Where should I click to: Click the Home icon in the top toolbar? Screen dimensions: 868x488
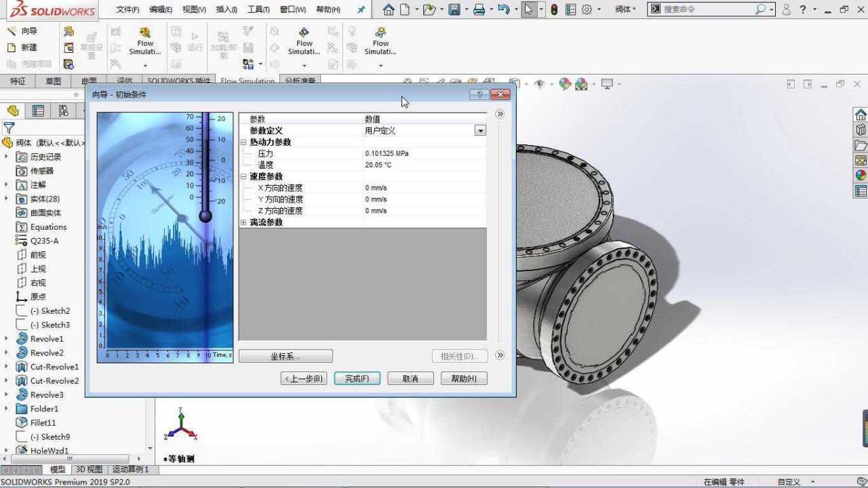tap(388, 9)
